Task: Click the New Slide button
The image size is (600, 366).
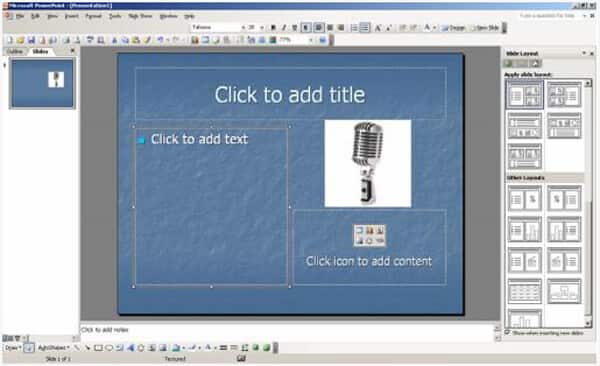Action: (x=484, y=28)
